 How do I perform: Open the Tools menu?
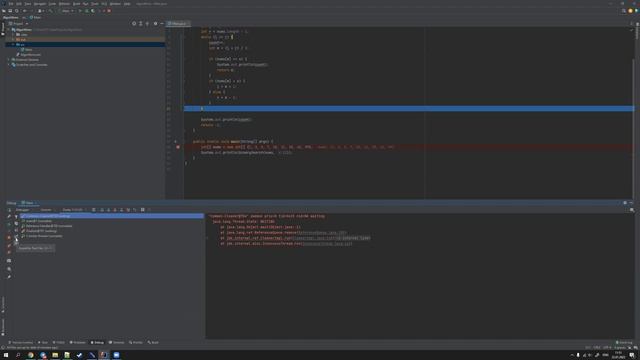tap(95, 4)
